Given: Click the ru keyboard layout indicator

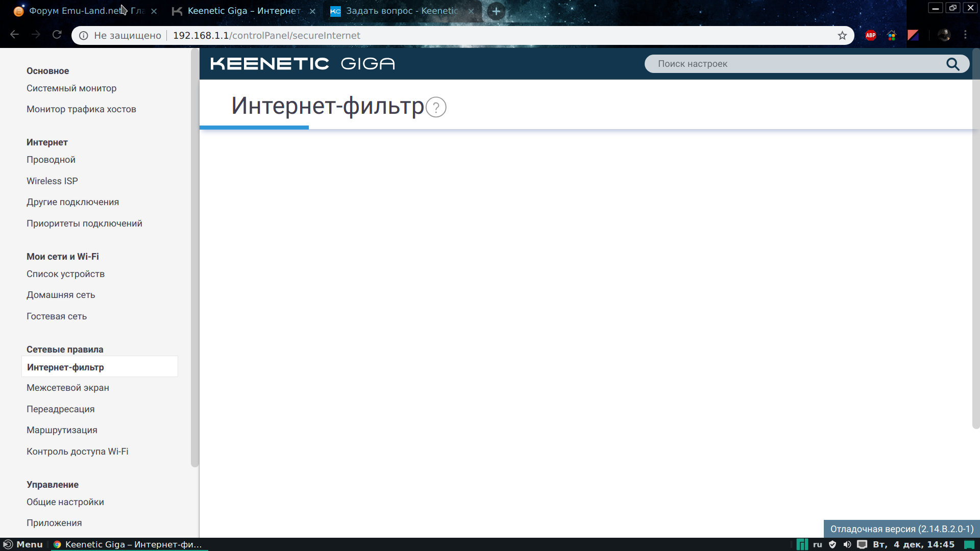Looking at the screenshot, I should [x=818, y=544].
